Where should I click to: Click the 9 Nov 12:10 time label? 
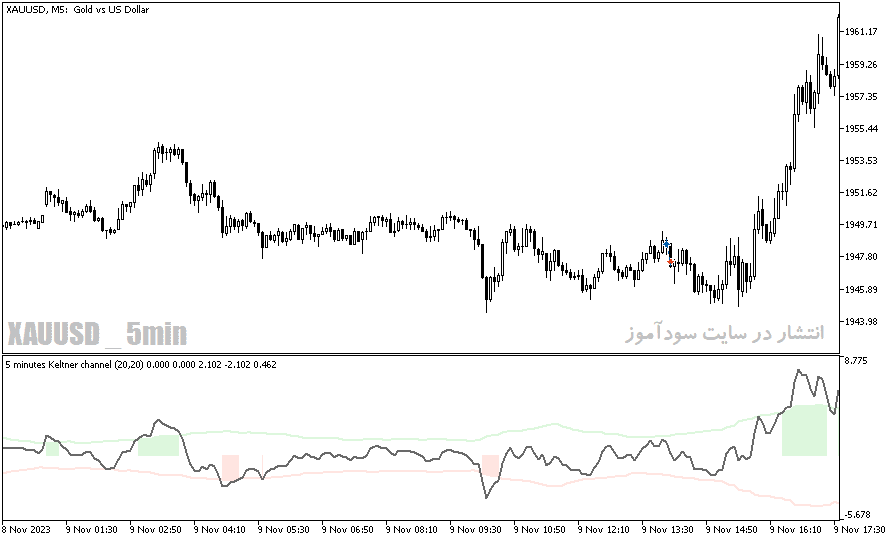pyautogui.click(x=604, y=530)
